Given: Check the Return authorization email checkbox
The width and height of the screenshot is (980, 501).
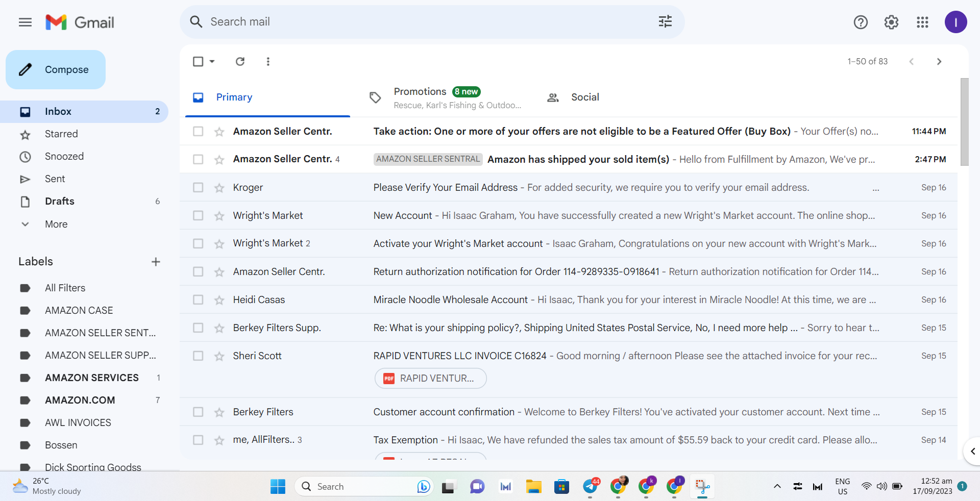Looking at the screenshot, I should pos(198,271).
